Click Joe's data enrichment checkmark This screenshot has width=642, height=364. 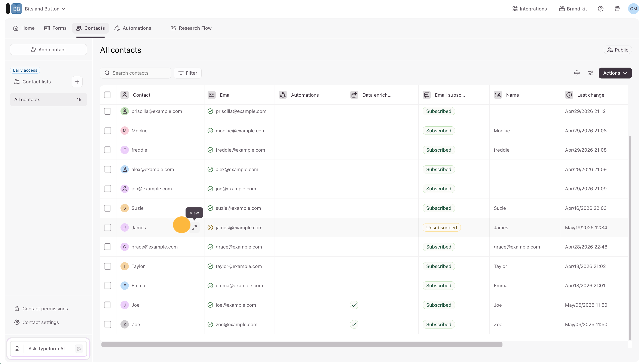tap(354, 305)
